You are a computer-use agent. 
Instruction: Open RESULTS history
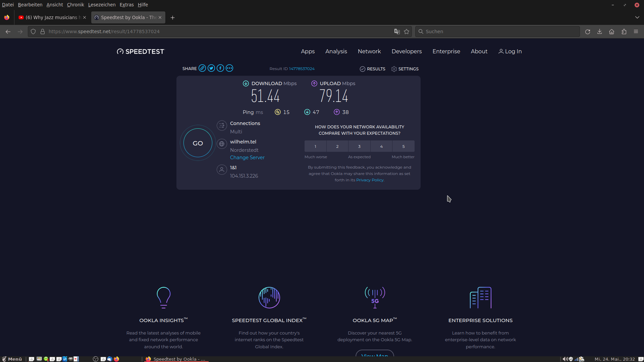tap(373, 69)
